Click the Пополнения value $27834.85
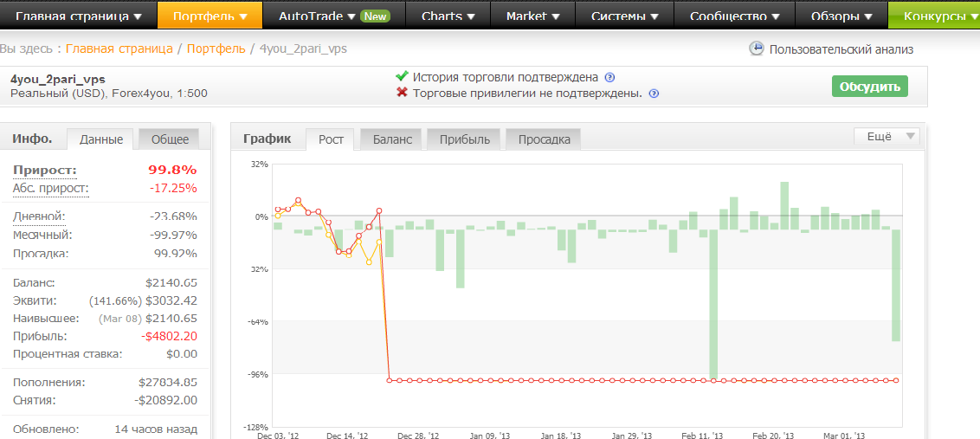Screen dimensions: 980x439 168,382
